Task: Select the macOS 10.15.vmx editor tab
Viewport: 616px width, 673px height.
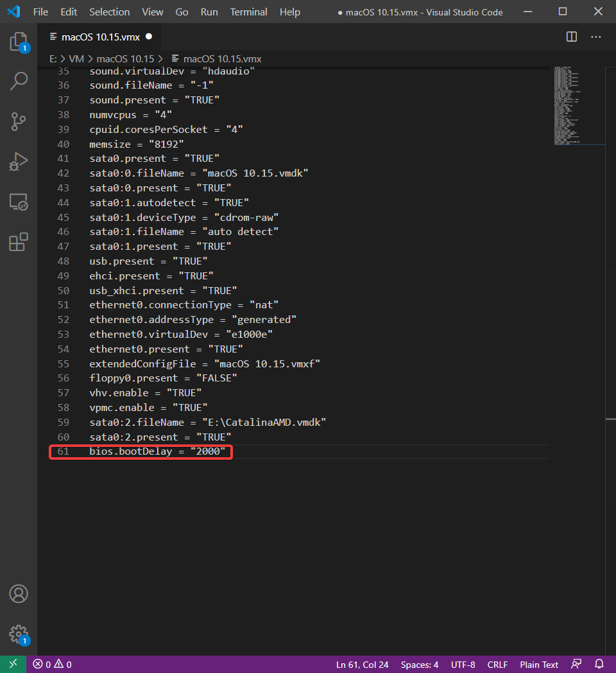Action: (x=99, y=37)
